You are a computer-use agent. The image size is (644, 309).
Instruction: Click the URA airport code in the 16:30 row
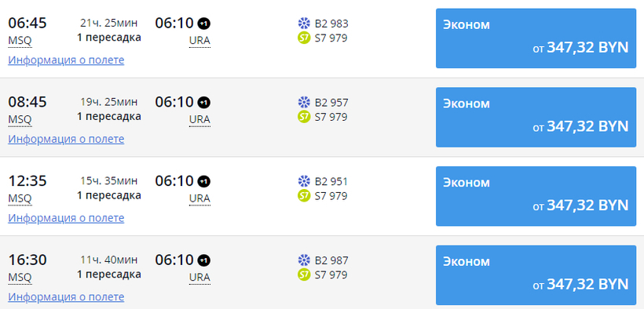click(199, 278)
